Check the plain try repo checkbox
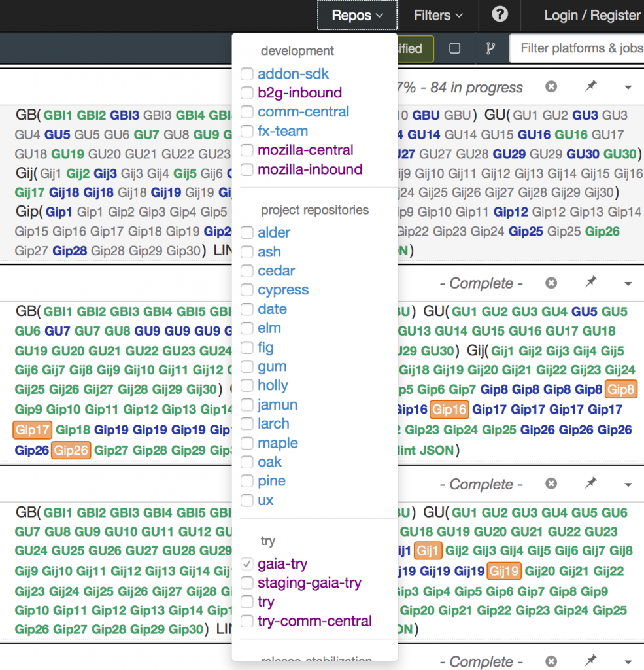 247,602
